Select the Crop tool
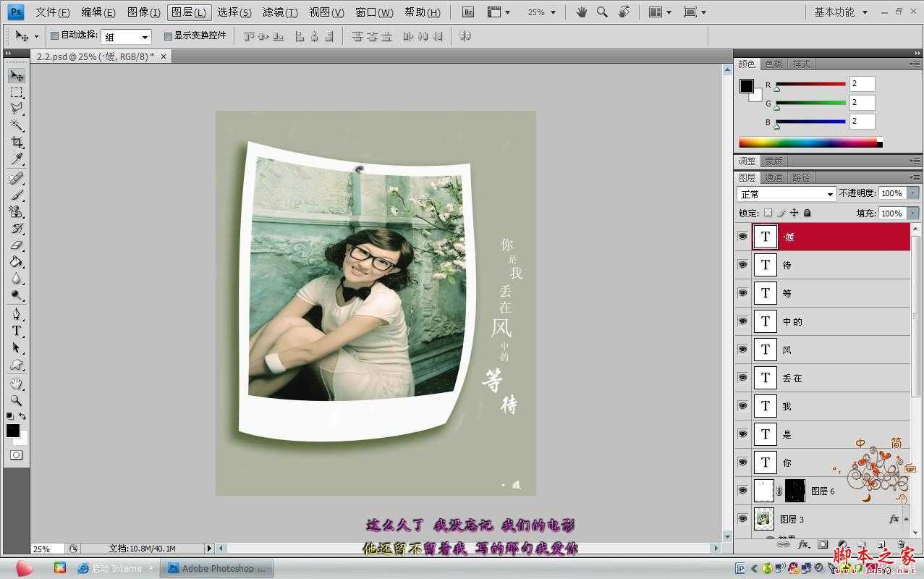This screenshot has width=924, height=579. 17,142
